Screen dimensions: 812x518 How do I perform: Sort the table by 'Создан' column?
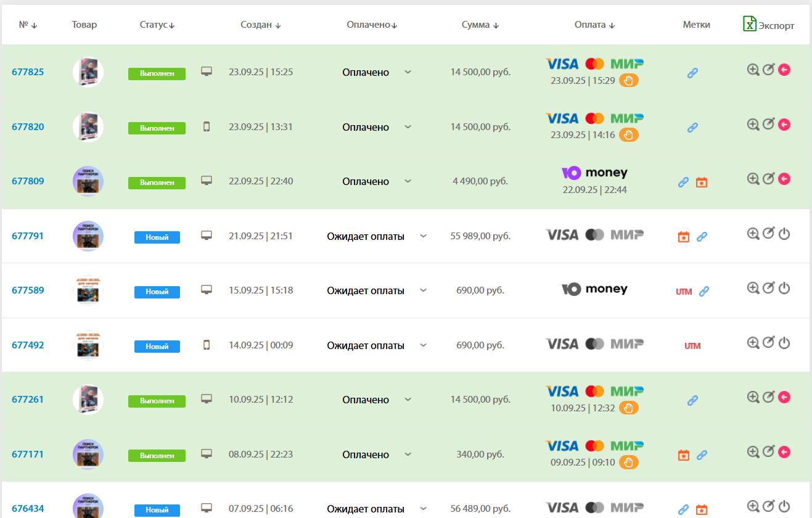coord(261,25)
